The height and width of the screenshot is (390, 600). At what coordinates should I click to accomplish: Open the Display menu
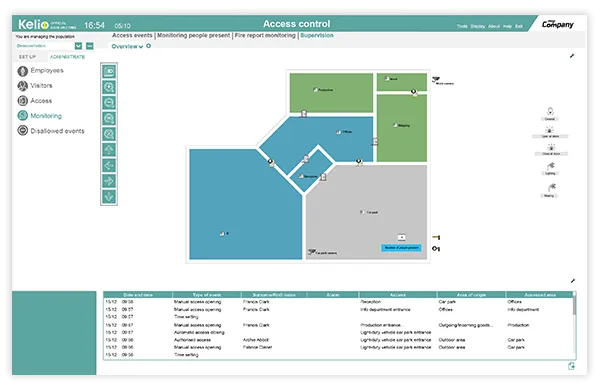[x=478, y=26]
